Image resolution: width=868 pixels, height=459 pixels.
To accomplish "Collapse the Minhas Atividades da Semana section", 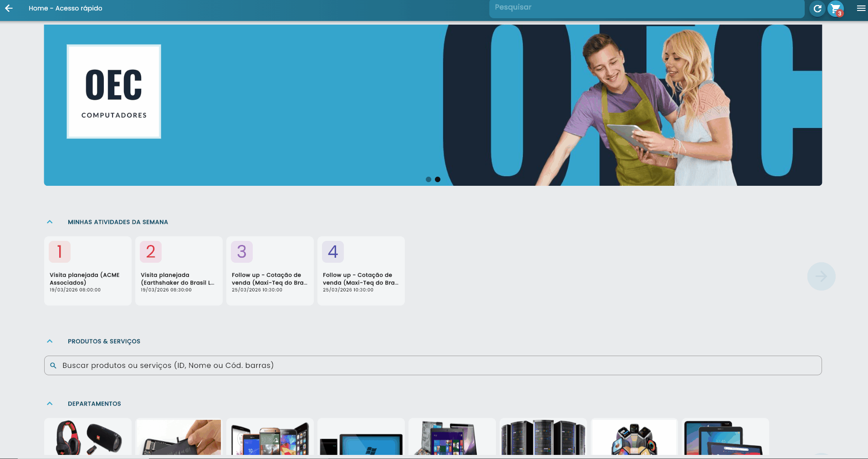I will tap(50, 222).
